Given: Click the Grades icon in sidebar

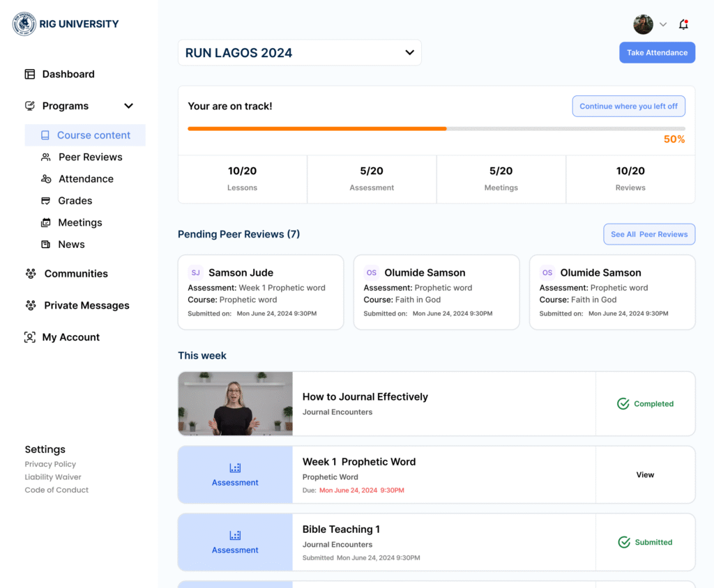Looking at the screenshot, I should tap(46, 201).
